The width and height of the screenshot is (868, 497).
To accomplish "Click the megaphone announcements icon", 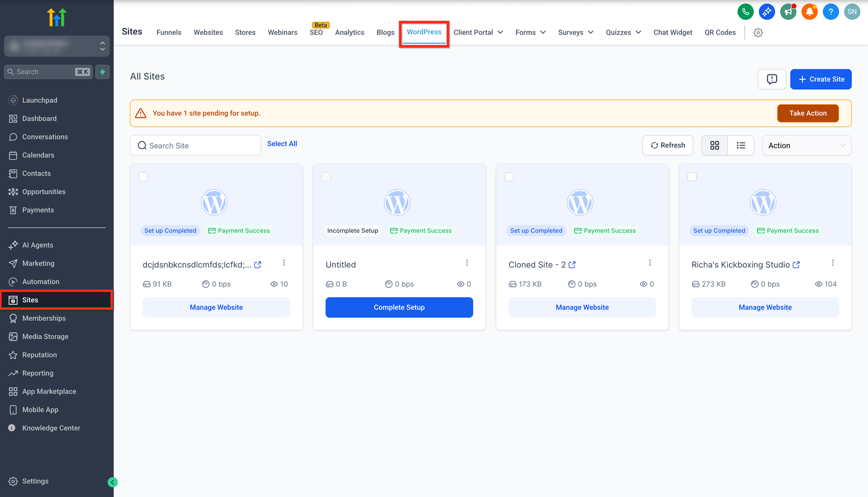I will pyautogui.click(x=788, y=11).
